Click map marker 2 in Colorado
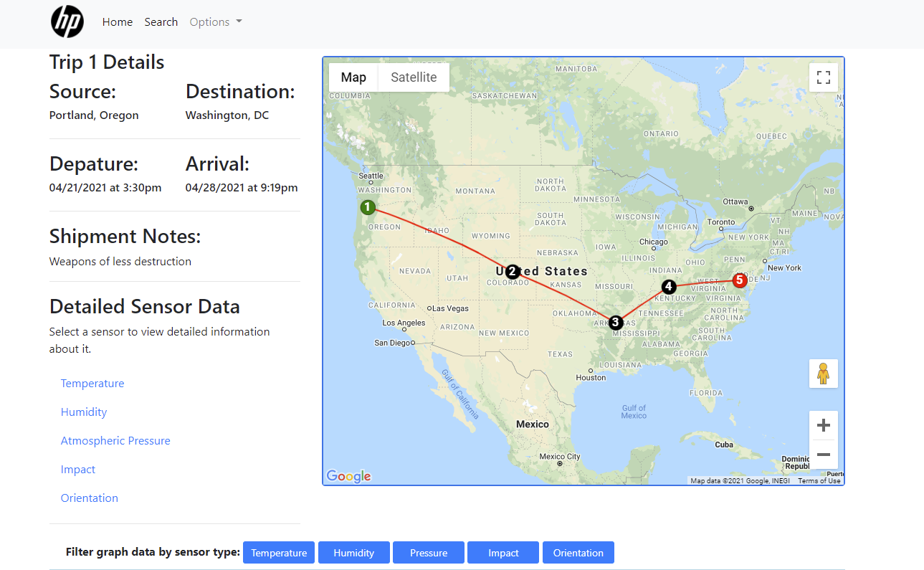The width and height of the screenshot is (924, 570). [512, 272]
